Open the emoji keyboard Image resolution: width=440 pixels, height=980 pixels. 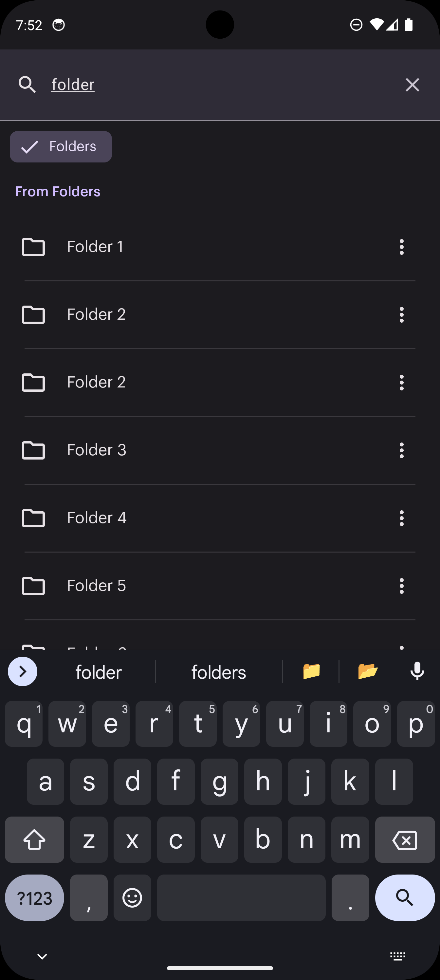coord(132,898)
